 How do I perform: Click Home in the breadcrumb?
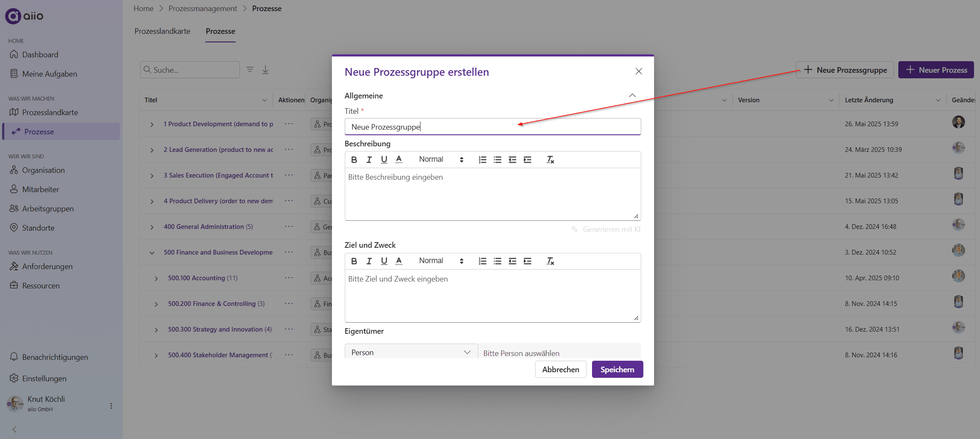click(x=143, y=9)
